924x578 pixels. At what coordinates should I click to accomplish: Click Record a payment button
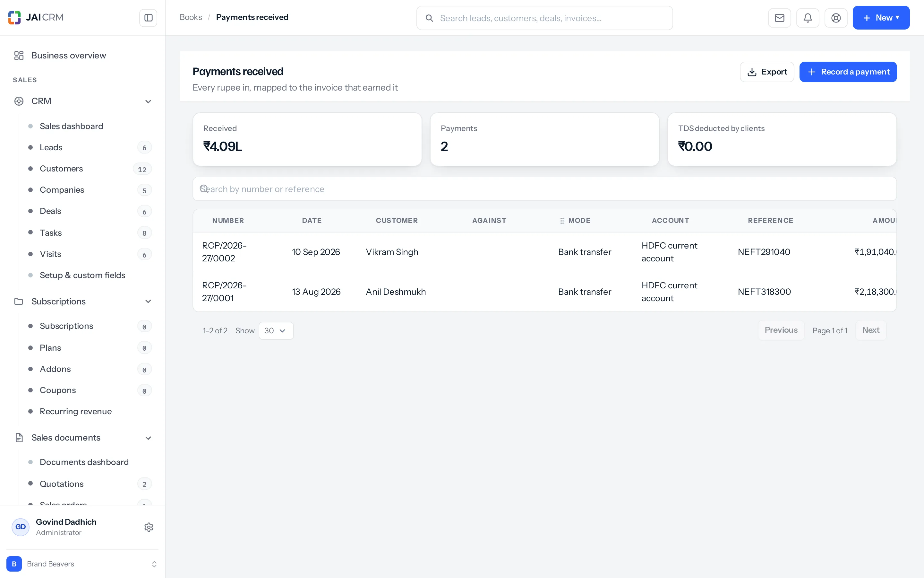tap(848, 72)
